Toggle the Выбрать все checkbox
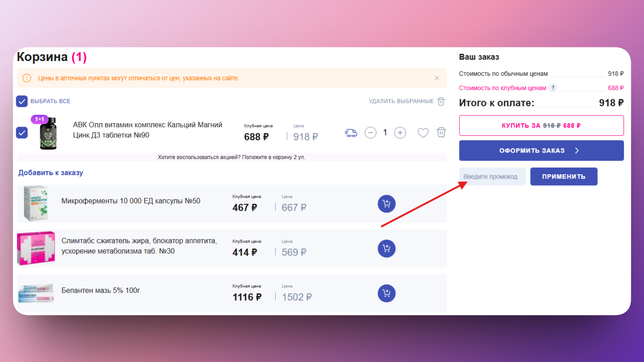The height and width of the screenshot is (362, 644). [x=22, y=101]
